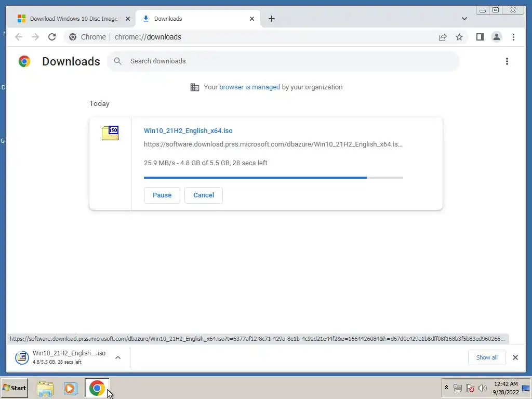The image size is (532, 399).
Task: Click the ISO file icon in download card
Action: pos(110,133)
